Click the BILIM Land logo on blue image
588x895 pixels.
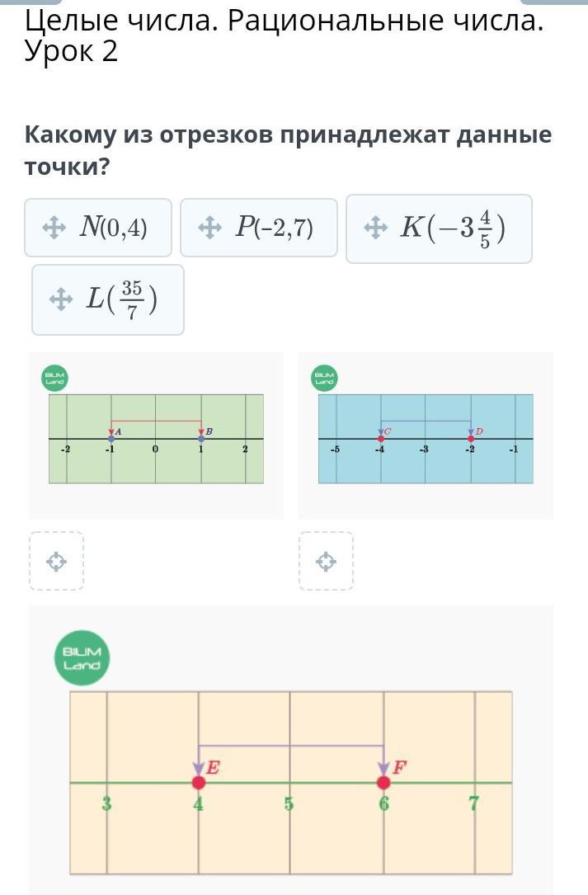(x=324, y=378)
